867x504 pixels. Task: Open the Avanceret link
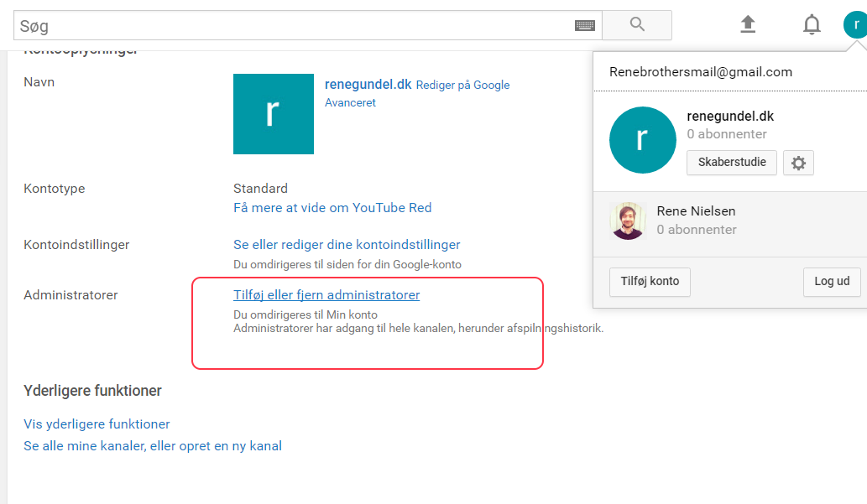[x=350, y=103]
